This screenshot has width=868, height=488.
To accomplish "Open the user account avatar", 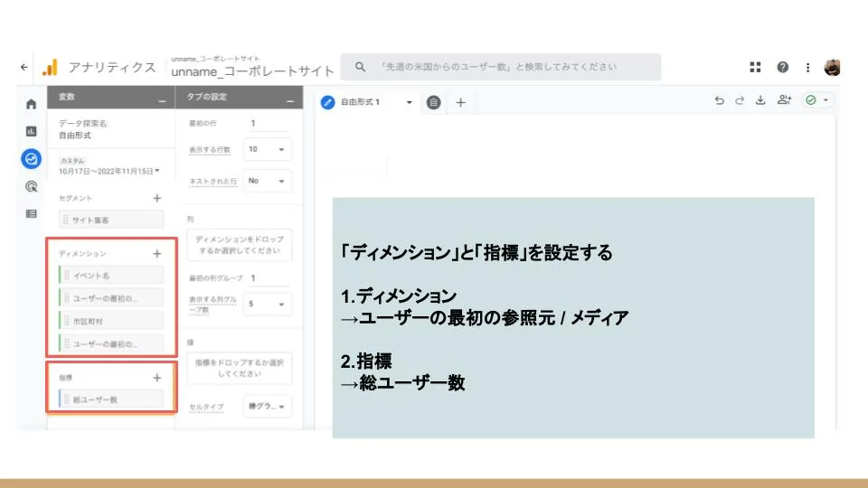I will 832,68.
